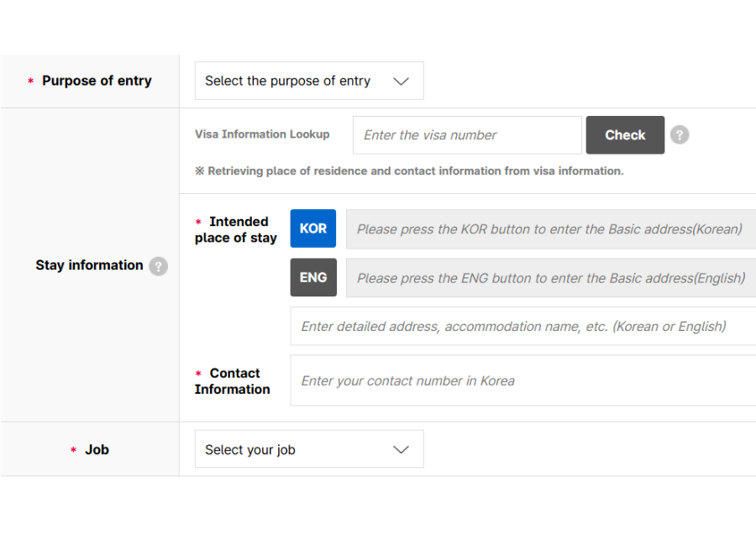Click the Contact Information label
756x546 pixels.
pos(233,381)
